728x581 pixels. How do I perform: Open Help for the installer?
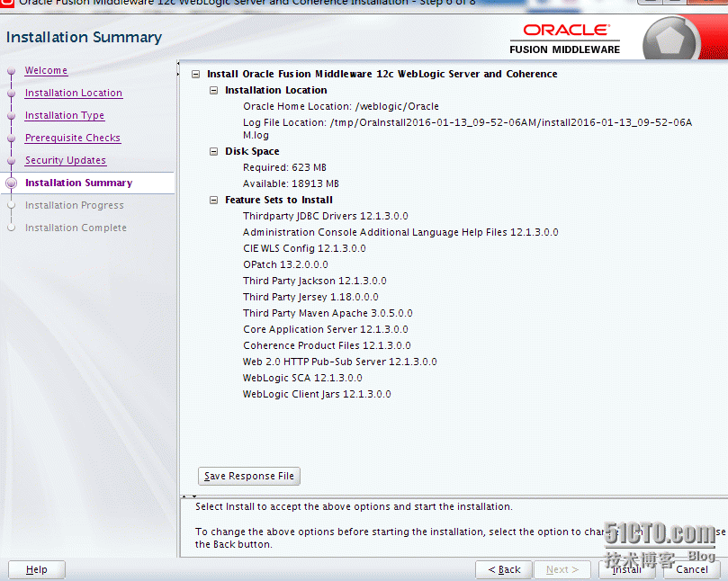[37, 569]
